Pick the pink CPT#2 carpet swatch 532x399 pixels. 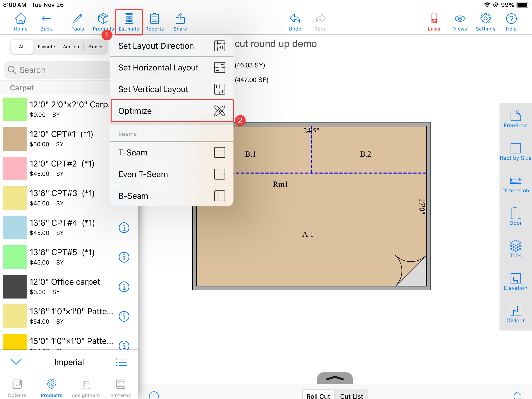coord(15,168)
